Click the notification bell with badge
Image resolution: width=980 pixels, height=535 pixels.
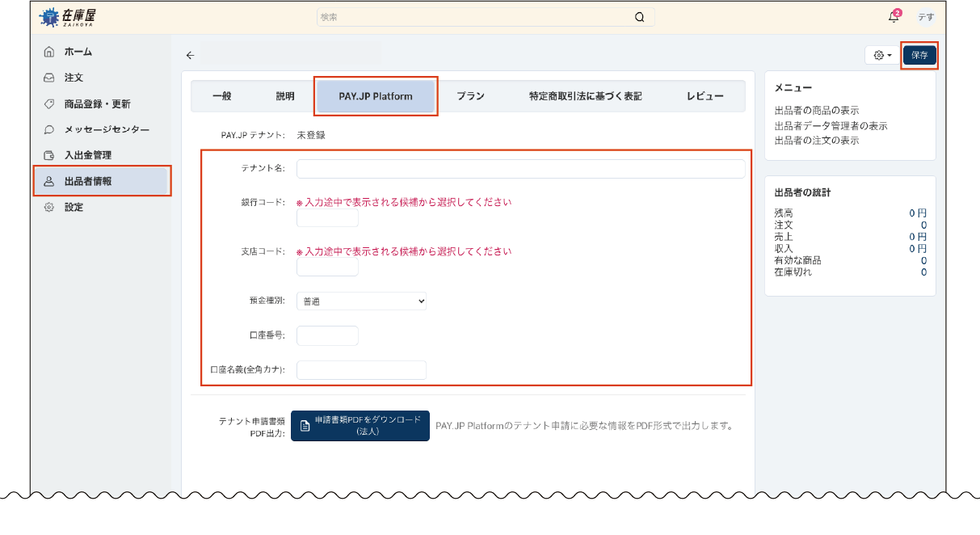893,16
